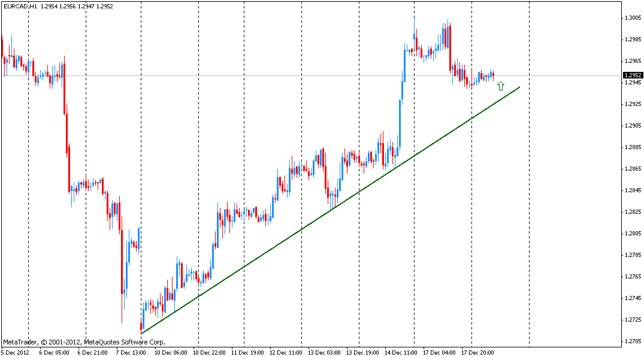Click the 11 Dec 19:00 time label
This screenshot has width=644, height=357.
coord(247,352)
